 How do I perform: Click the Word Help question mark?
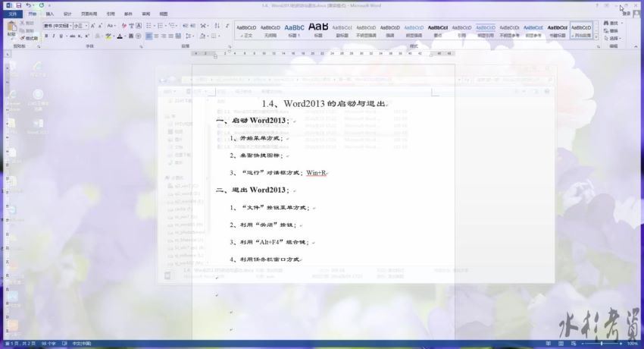click(x=597, y=5)
